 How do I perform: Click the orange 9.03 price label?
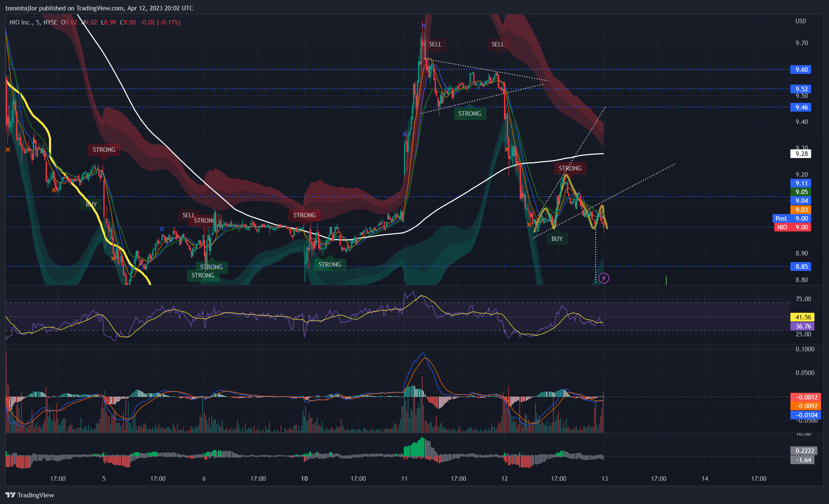click(801, 209)
